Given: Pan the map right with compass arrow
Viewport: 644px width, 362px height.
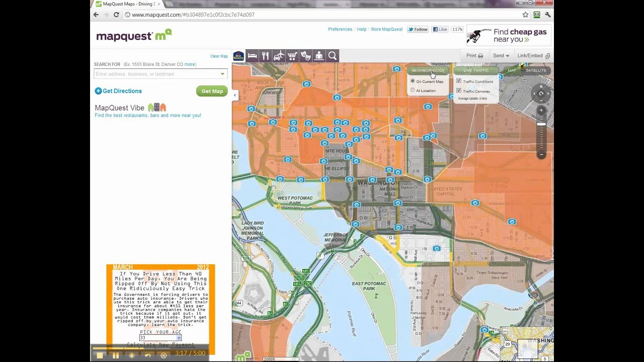Looking at the screenshot, I should click(548, 94).
